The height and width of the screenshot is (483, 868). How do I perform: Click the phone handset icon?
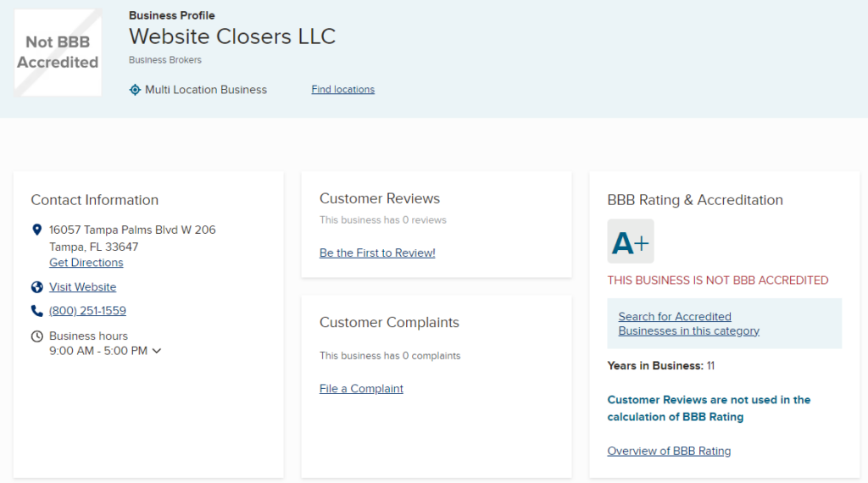[x=36, y=311]
